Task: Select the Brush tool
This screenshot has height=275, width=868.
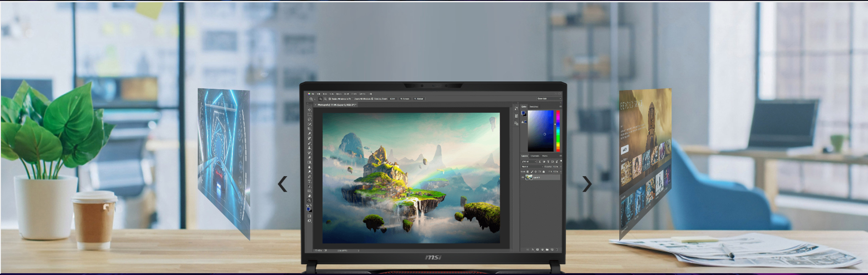Action: click(309, 143)
